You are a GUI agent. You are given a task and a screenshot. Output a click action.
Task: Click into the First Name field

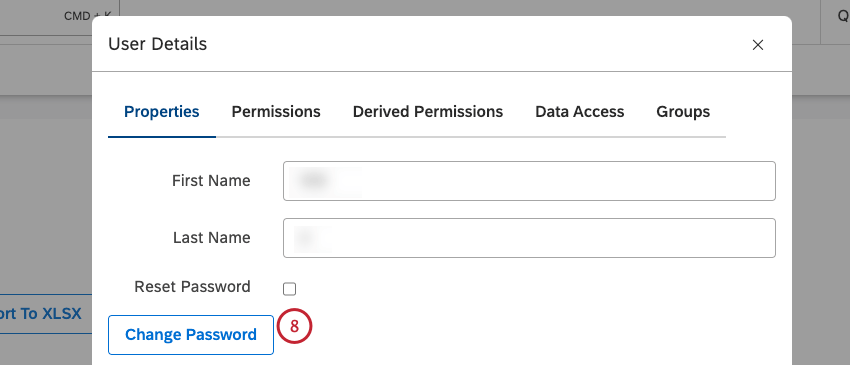point(529,181)
